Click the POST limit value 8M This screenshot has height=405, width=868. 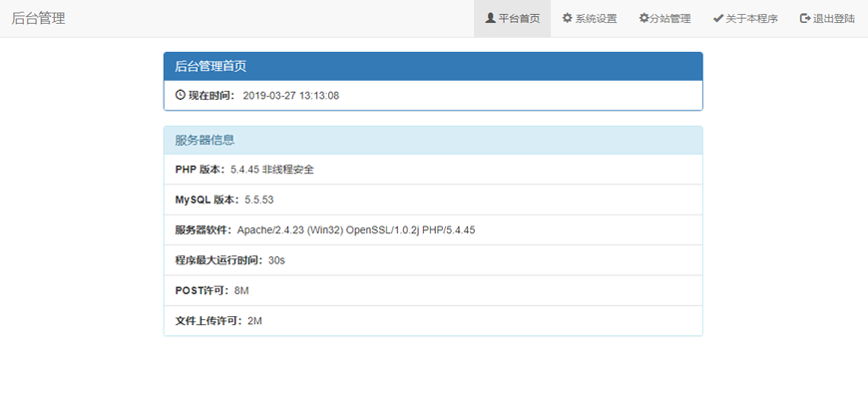(x=241, y=290)
